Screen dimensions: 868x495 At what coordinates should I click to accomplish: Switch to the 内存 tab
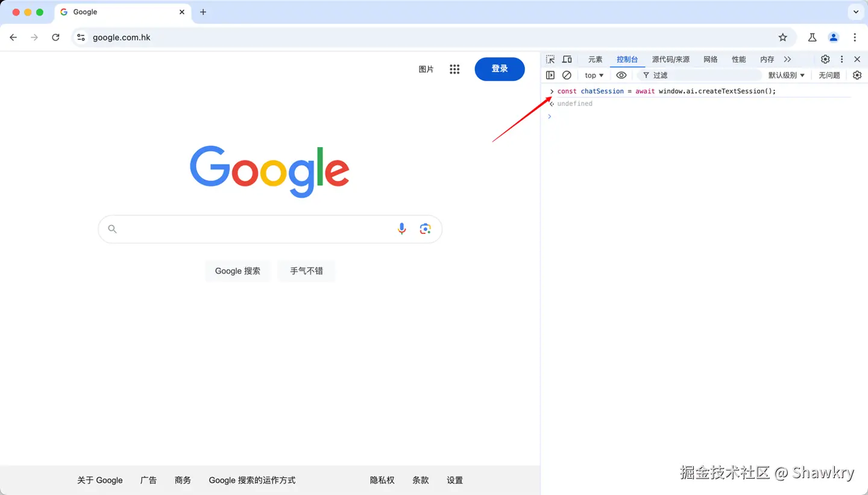(x=767, y=59)
